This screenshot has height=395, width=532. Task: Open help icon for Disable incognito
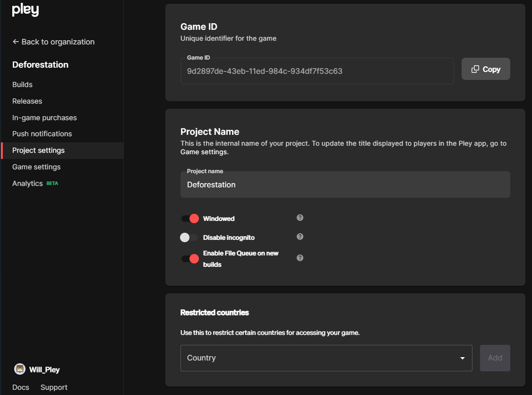click(300, 237)
